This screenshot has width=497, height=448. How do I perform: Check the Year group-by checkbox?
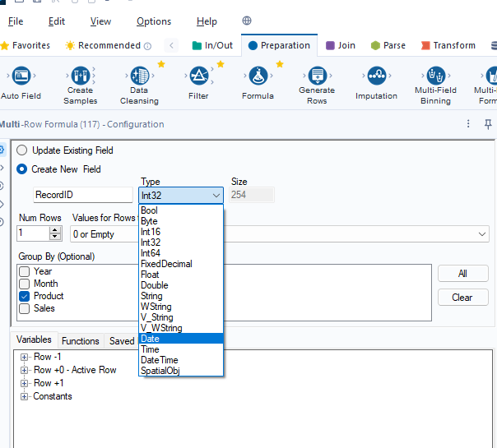tap(25, 271)
